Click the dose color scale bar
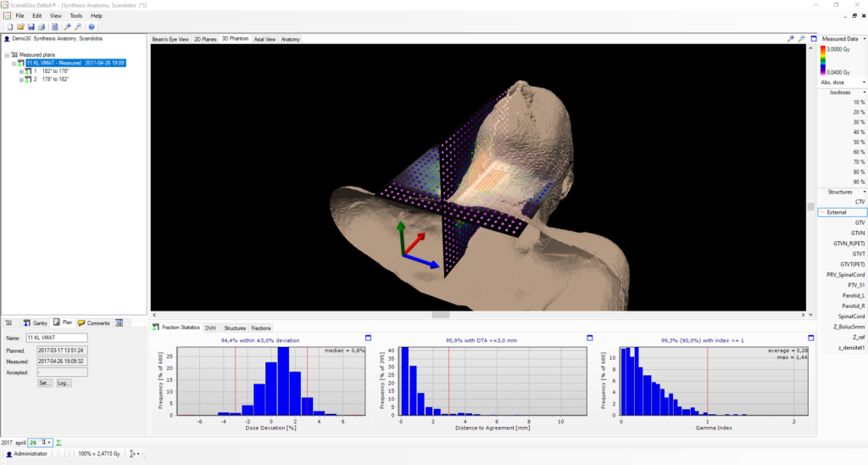The image size is (868, 465). pyautogui.click(x=823, y=61)
